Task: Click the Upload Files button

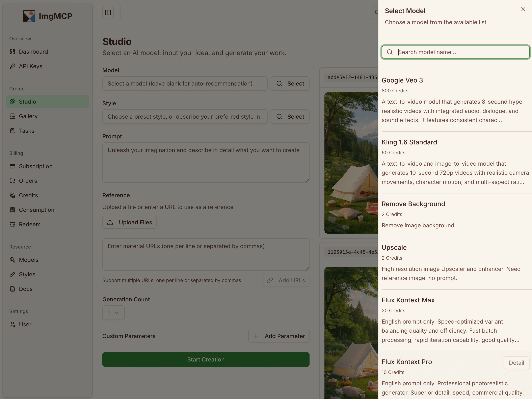Action: (x=129, y=222)
